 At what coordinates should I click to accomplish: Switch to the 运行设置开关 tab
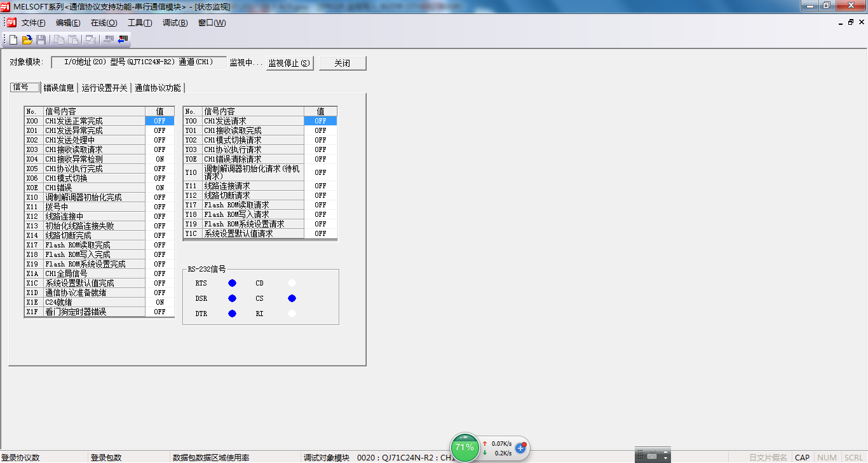[x=105, y=88]
